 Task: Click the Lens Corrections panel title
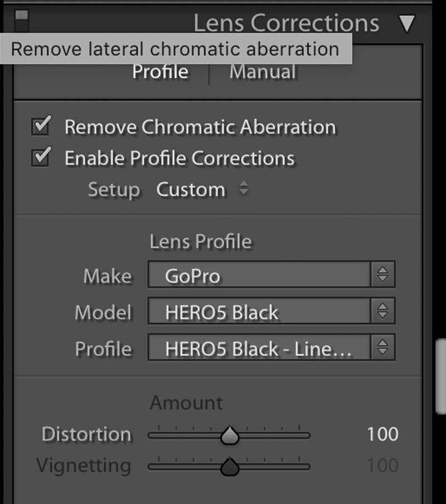286,23
